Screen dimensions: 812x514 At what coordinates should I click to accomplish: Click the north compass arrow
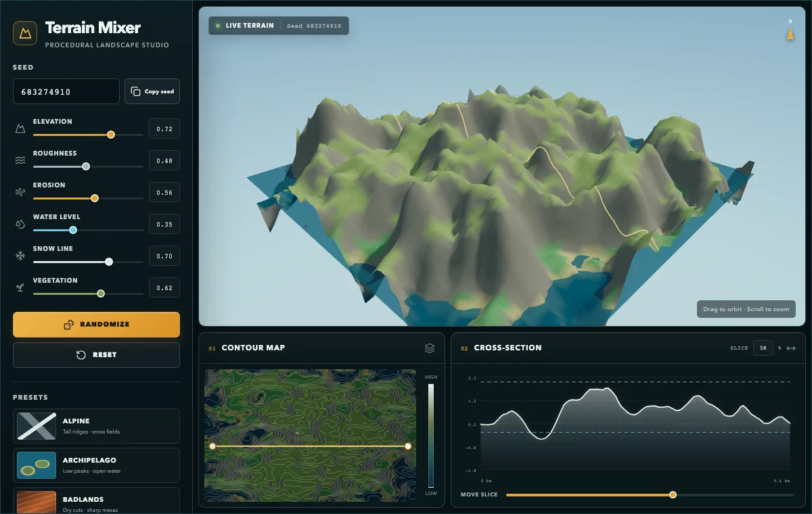pos(790,34)
